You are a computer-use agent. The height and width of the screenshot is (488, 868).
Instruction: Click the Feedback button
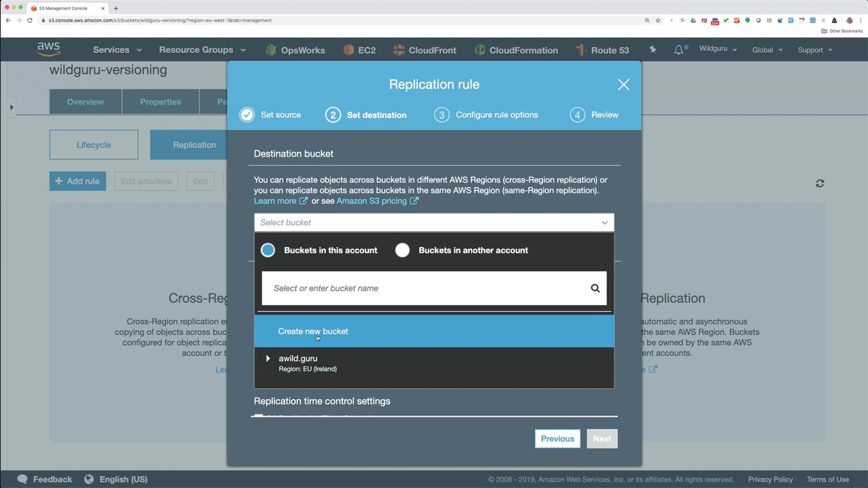(x=45, y=479)
